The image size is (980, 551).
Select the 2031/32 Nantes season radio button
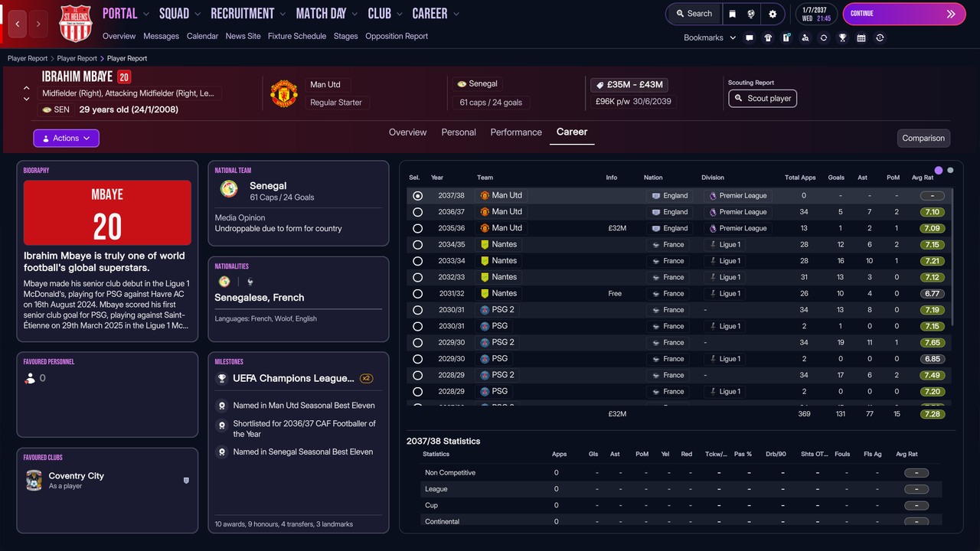click(x=417, y=294)
